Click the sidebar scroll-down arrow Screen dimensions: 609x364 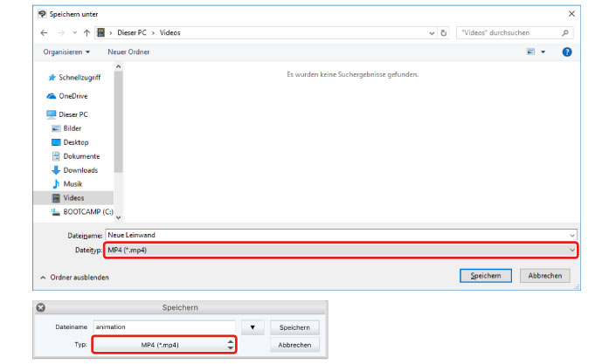pyautogui.click(x=119, y=217)
